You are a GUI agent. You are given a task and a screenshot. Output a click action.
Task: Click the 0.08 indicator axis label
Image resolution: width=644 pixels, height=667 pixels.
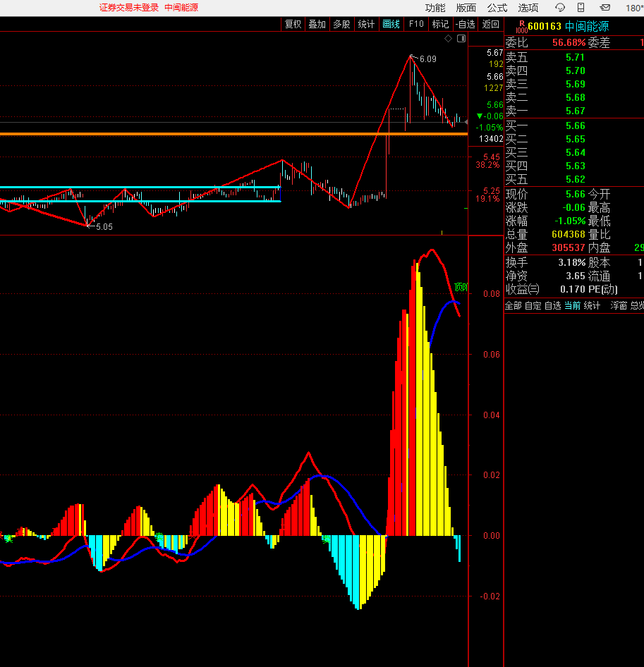coord(492,294)
